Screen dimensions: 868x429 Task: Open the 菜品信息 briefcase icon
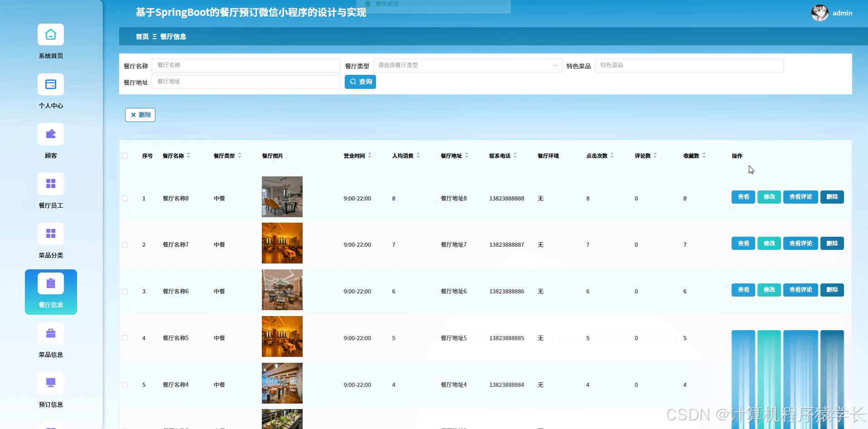click(51, 333)
